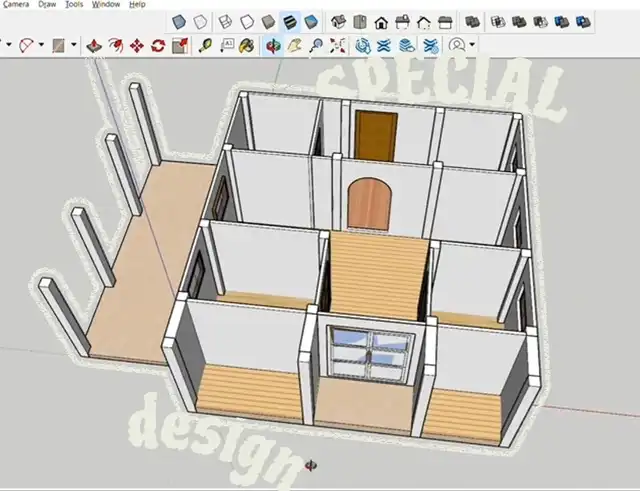
Task: Click the brown door in the model
Action: [x=372, y=132]
